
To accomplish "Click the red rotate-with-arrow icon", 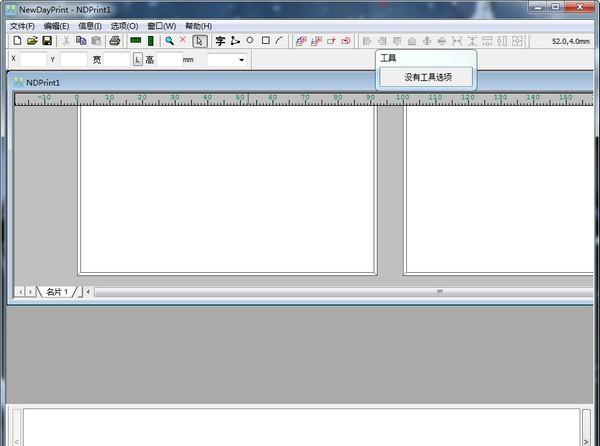I will click(346, 41).
